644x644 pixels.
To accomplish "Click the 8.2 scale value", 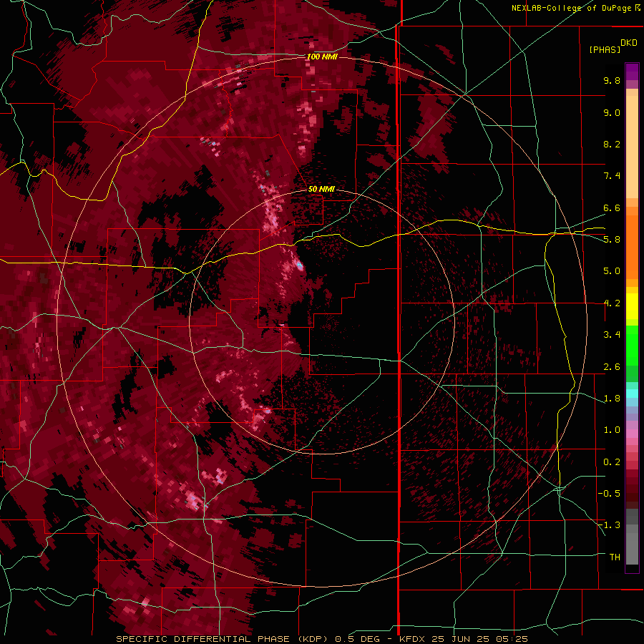I will pos(612,144).
